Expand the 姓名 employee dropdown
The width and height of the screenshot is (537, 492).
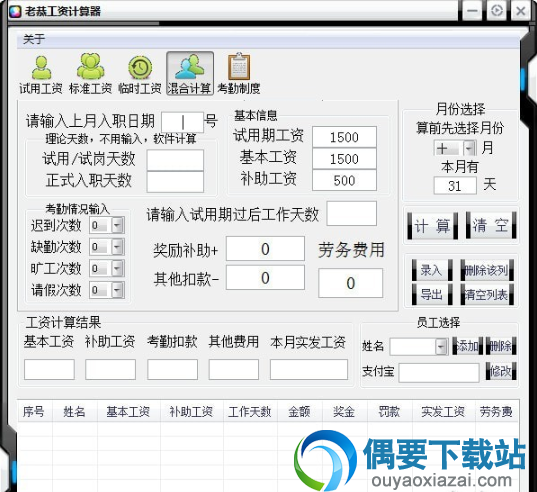(441, 347)
